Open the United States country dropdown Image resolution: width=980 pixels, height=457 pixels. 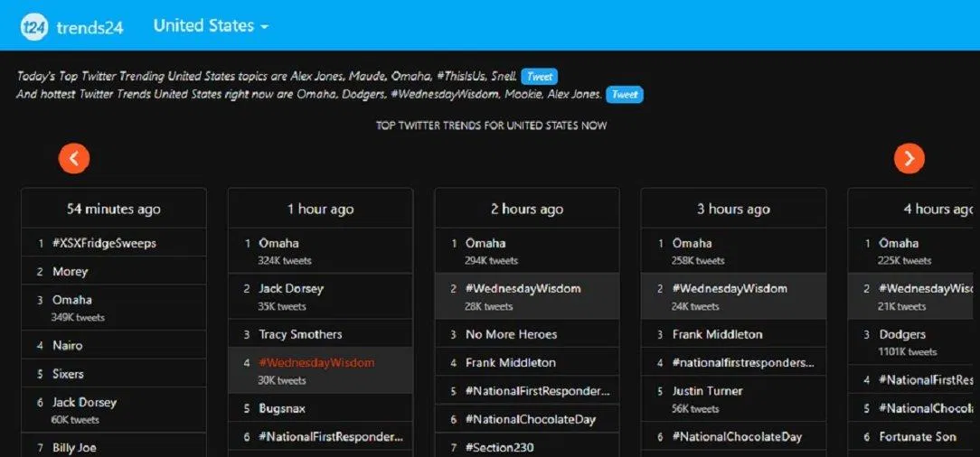[211, 26]
